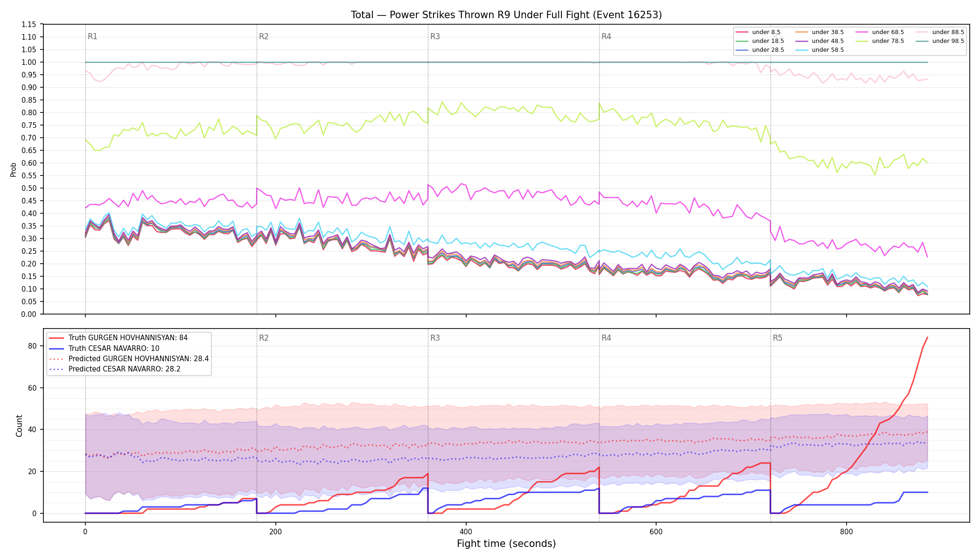Viewport: 980px width, 560px height.
Task: Click the R3 round marker in the upper chart
Action: 435,36
